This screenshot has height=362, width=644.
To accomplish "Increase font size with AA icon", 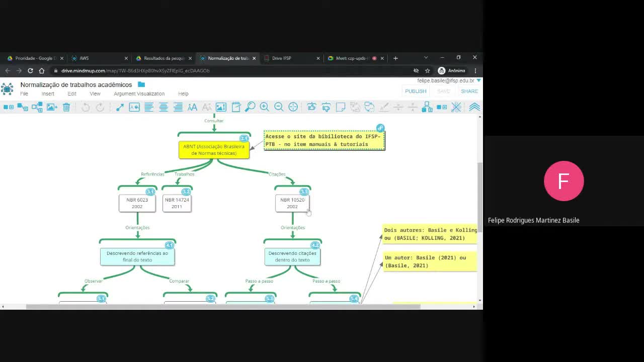I will (193, 107).
